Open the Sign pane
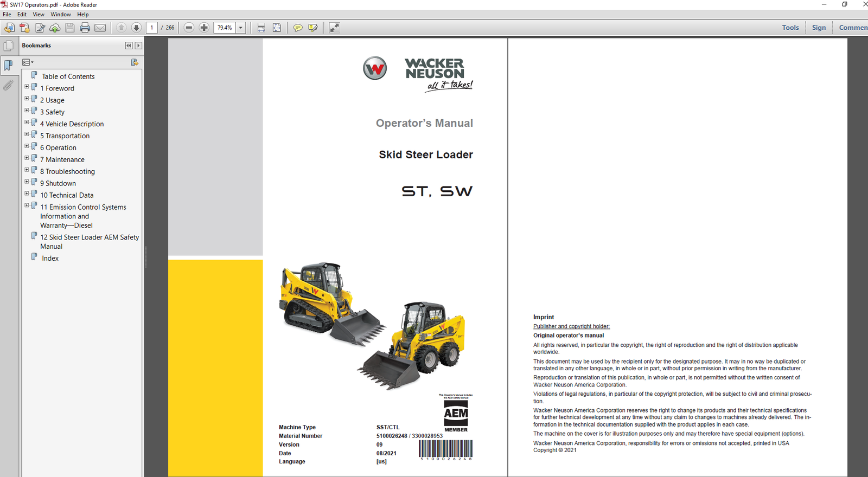The image size is (868, 477). 819,28
